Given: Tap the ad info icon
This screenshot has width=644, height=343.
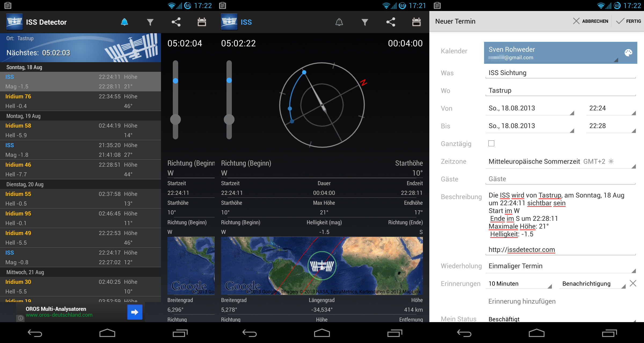Looking at the screenshot, I should 21,318.
